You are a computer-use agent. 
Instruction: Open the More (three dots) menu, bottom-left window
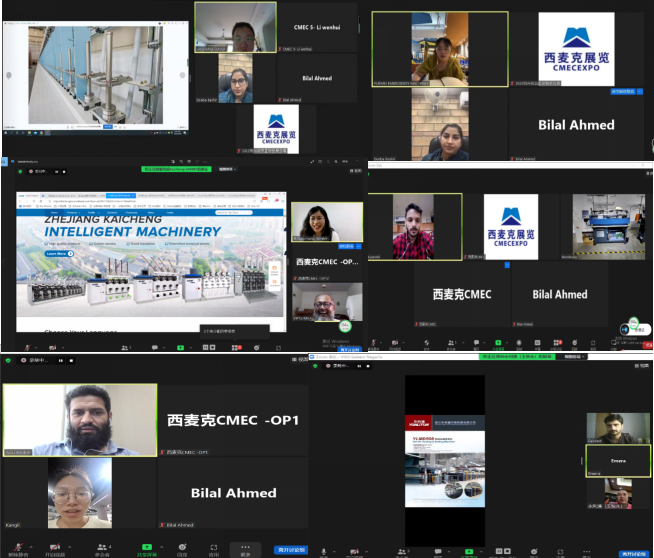pos(245,547)
